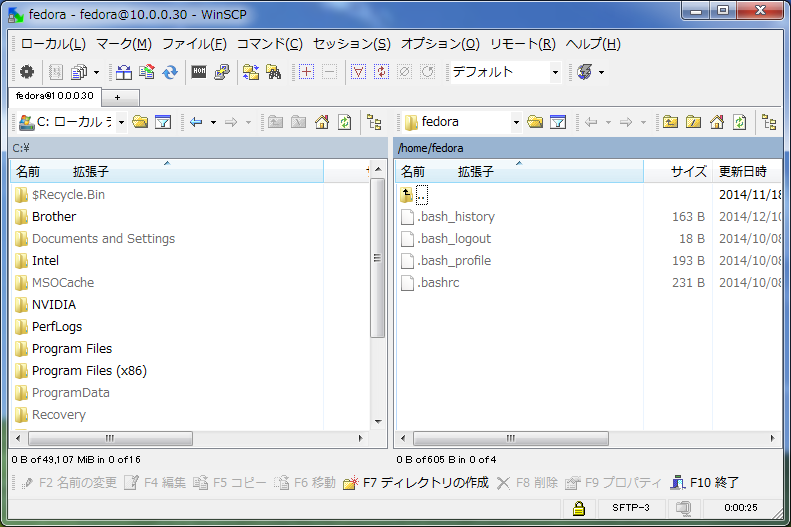Click the Unselect files minus icon
Image resolution: width=791 pixels, height=527 pixels.
coord(329,72)
